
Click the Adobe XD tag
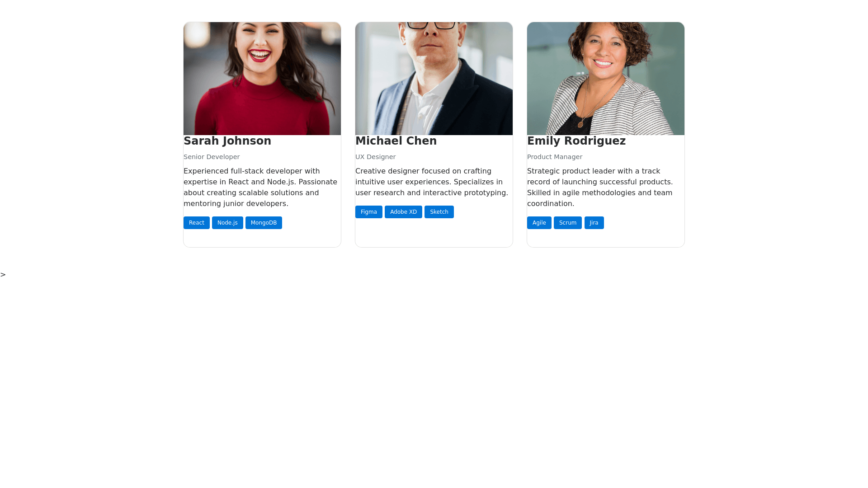pos(403,212)
